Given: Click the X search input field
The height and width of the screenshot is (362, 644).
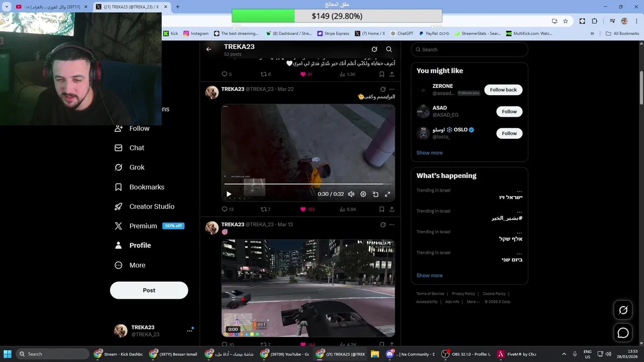Looking at the screenshot, I should pyautogui.click(x=469, y=49).
